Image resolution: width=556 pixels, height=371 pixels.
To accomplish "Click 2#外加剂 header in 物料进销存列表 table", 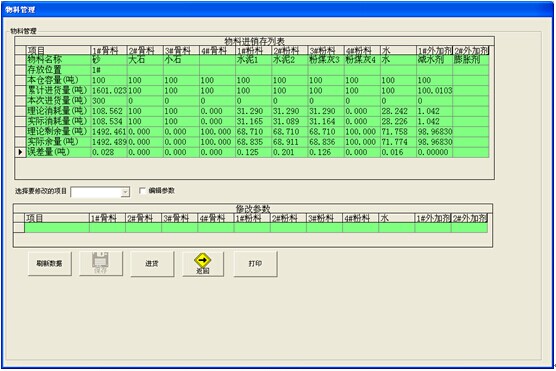I will pyautogui.click(x=471, y=50).
